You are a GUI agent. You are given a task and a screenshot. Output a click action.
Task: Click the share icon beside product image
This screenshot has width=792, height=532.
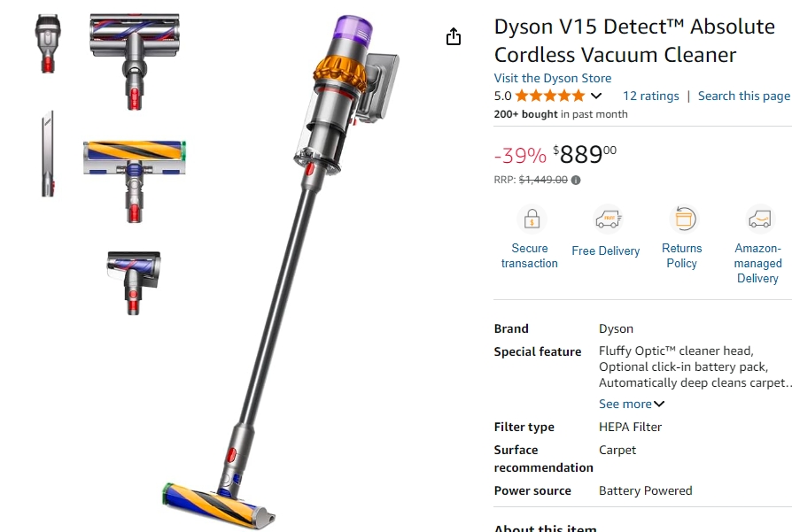pyautogui.click(x=454, y=36)
